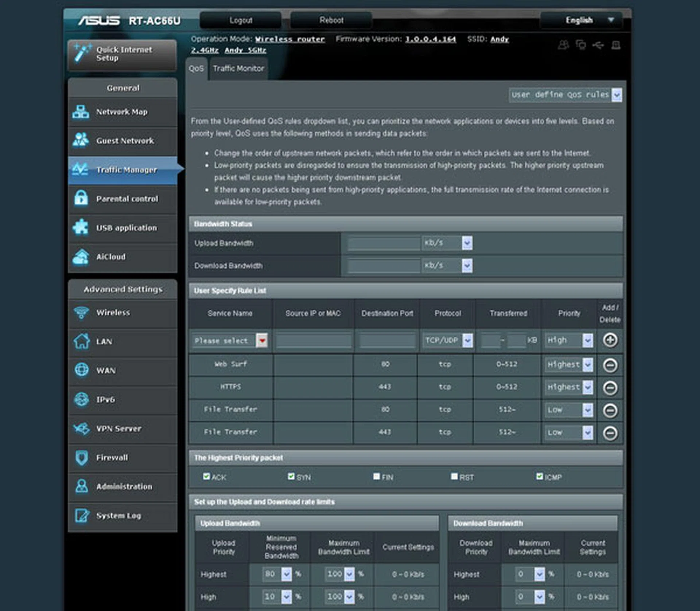Click the USB application puzzle icon

81,227
